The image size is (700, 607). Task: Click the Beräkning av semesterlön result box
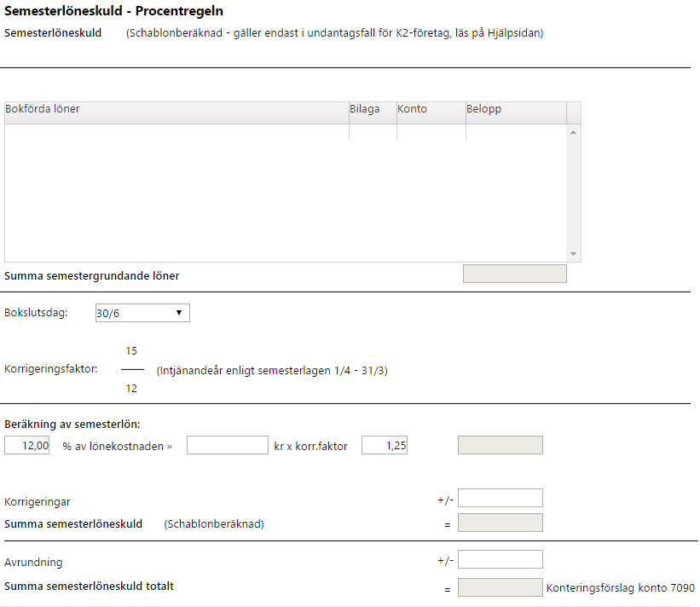500,445
